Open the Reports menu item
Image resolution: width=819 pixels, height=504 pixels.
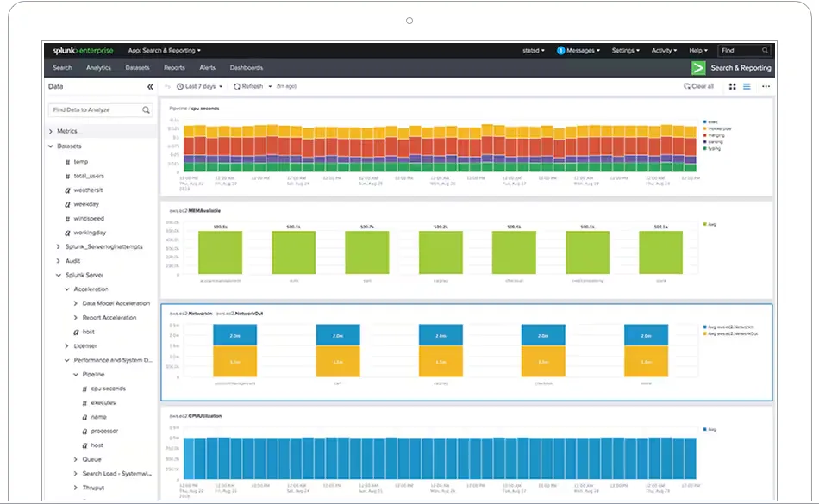click(x=174, y=67)
